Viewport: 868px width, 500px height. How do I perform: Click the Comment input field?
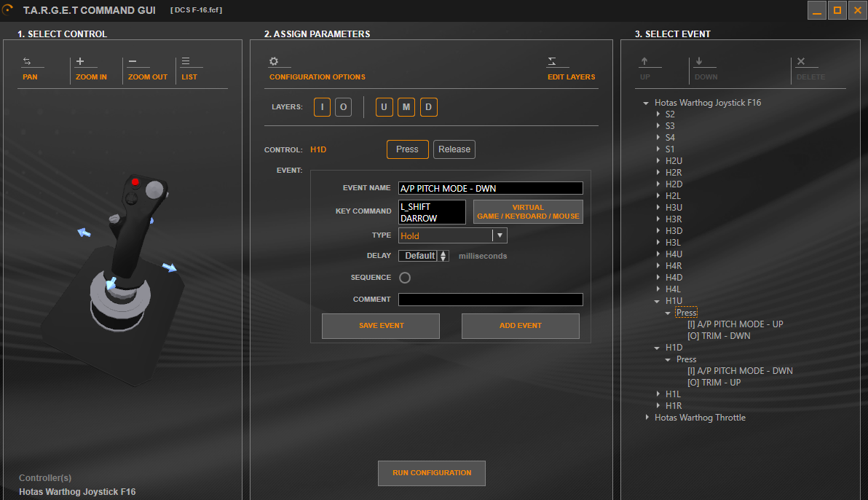click(x=491, y=300)
